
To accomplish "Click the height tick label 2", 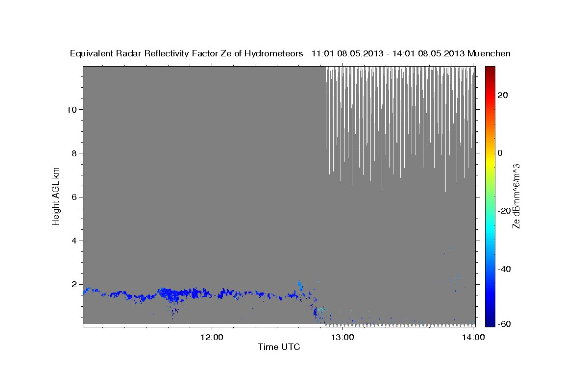I will point(75,284).
